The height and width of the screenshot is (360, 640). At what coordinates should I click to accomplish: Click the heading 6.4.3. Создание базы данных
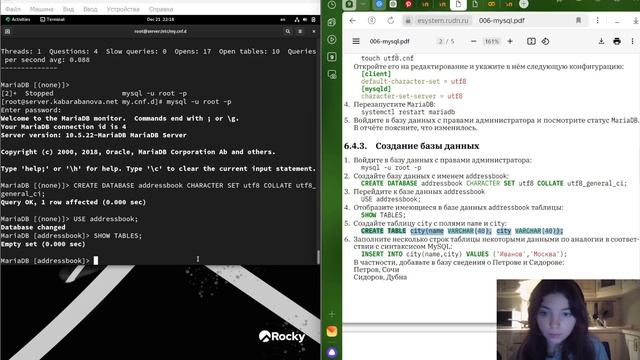point(411,146)
